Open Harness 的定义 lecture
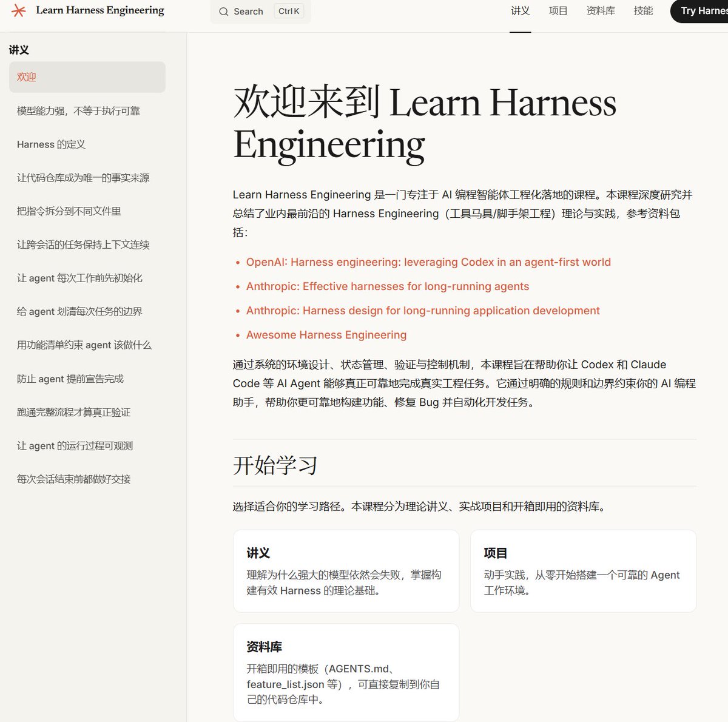The height and width of the screenshot is (722, 728). (x=51, y=144)
